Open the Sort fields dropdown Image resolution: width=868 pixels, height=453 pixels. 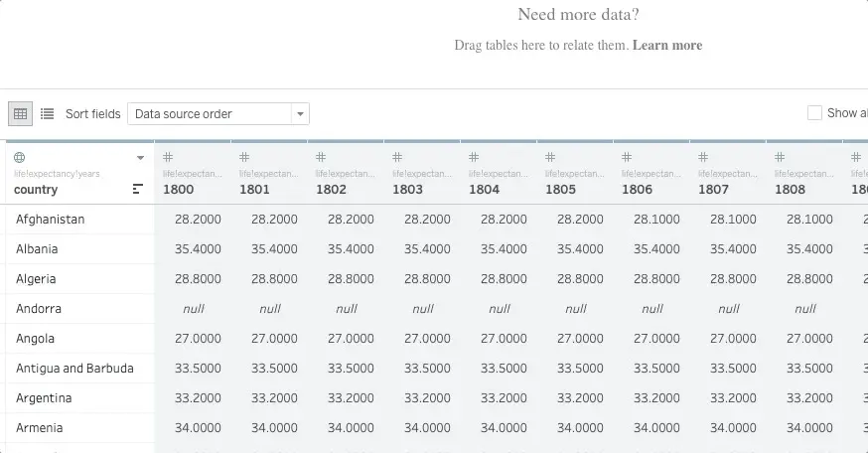click(x=217, y=114)
